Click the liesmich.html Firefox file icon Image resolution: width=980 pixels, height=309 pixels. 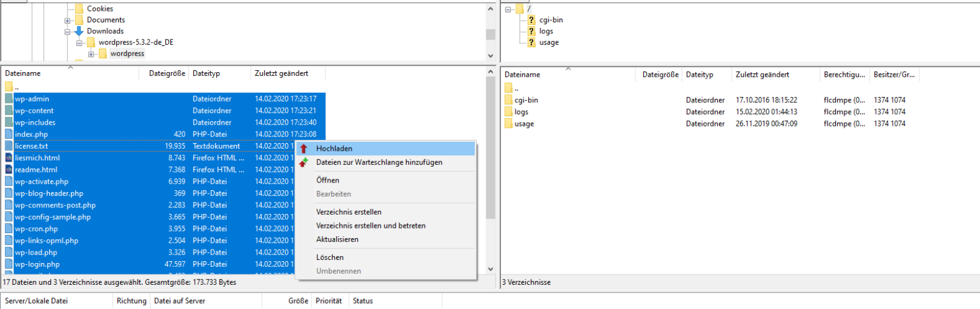(8, 158)
